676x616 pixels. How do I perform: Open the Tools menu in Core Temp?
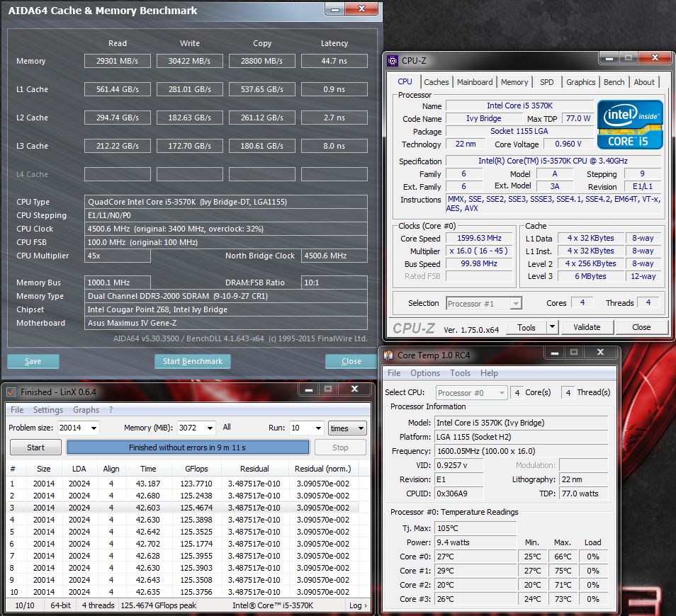(x=460, y=373)
